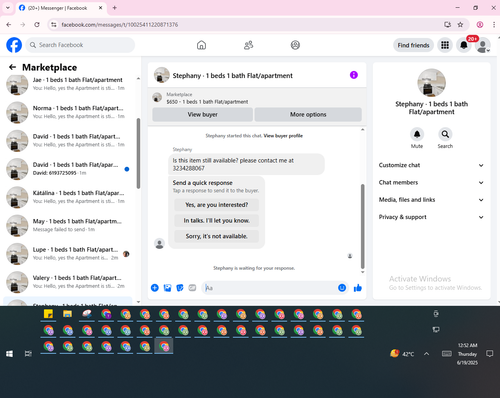Open Sticky Notes from the taskbar
Viewport: 500px width, 398px height.
[48, 314]
